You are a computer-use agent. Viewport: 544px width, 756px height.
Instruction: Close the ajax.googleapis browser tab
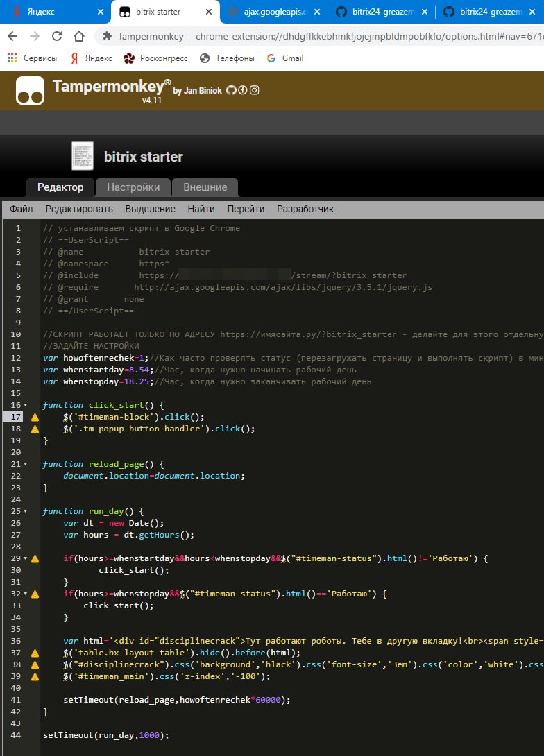316,12
